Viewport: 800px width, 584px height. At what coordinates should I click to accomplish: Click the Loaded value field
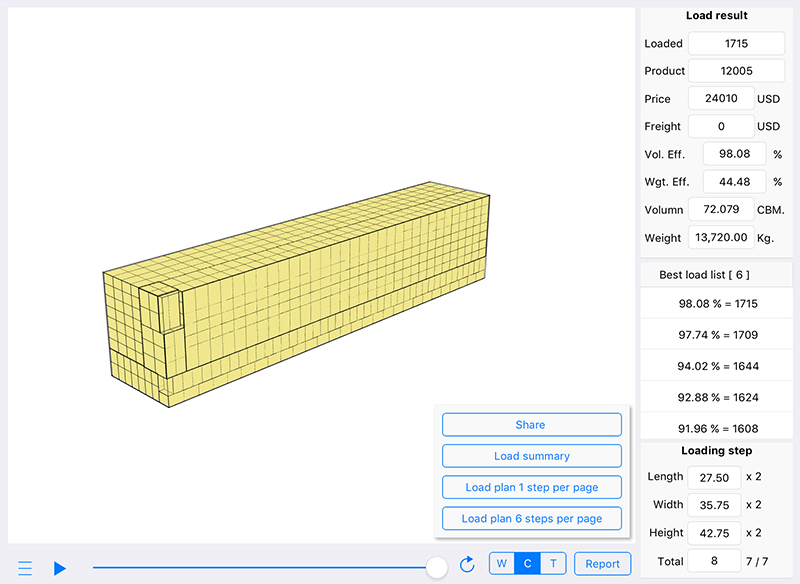pos(737,44)
